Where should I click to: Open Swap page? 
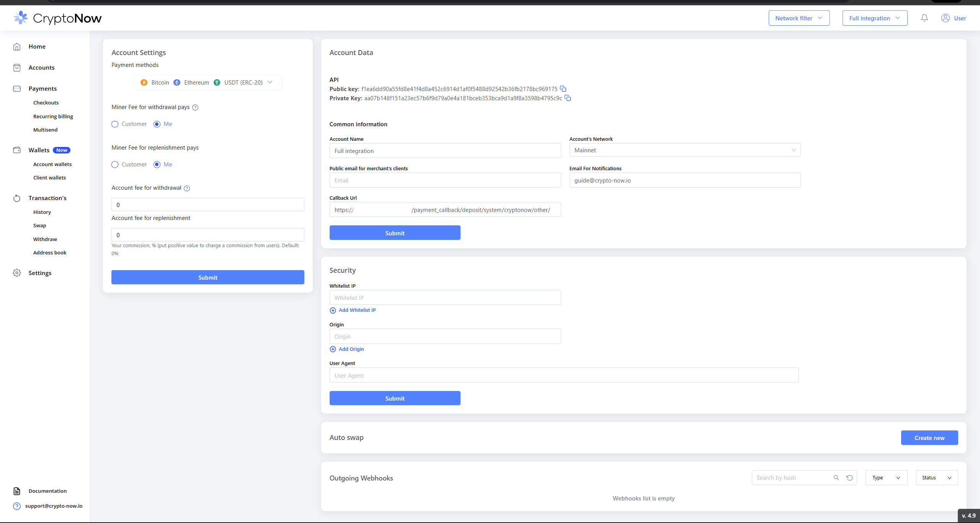39,225
